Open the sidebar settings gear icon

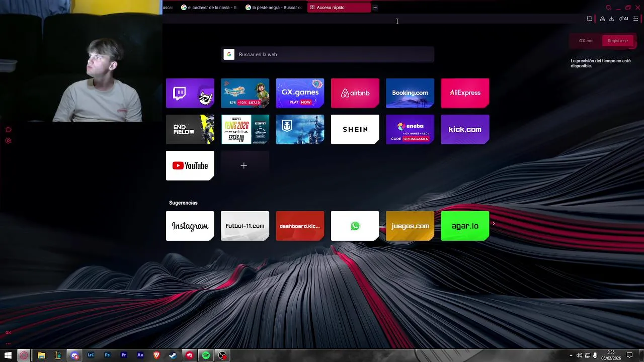[x=8, y=141]
